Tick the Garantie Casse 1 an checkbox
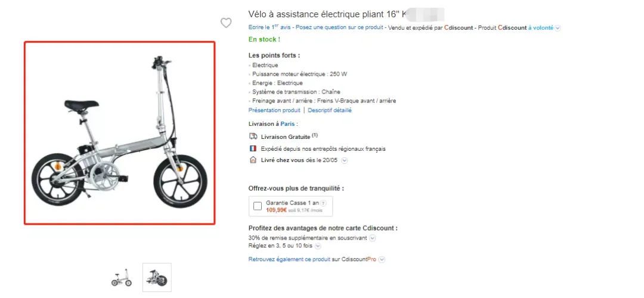 258,206
